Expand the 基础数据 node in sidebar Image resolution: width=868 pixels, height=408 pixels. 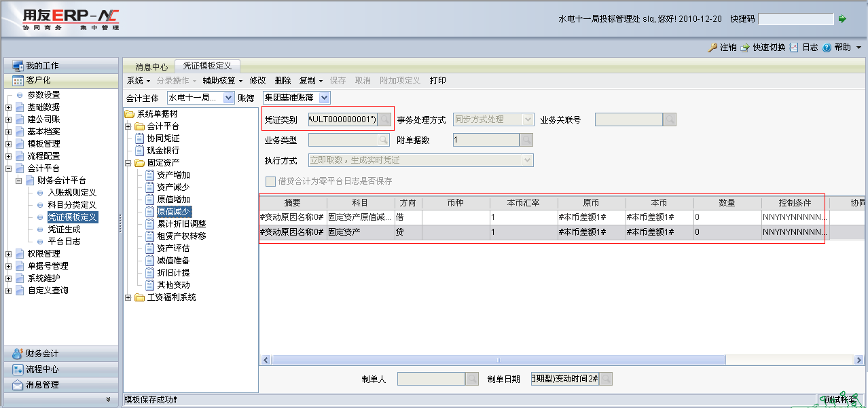pyautogui.click(x=8, y=107)
